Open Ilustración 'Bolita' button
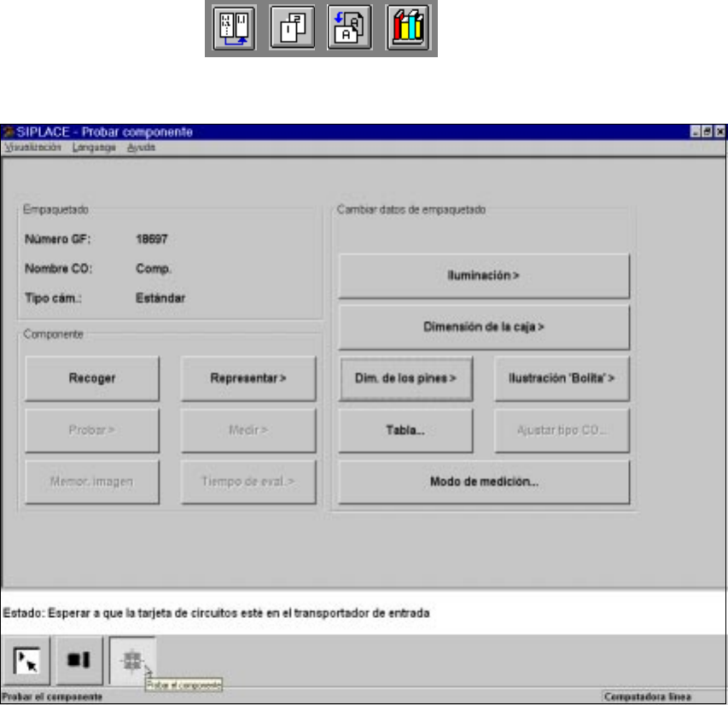728x705 pixels. [x=562, y=378]
